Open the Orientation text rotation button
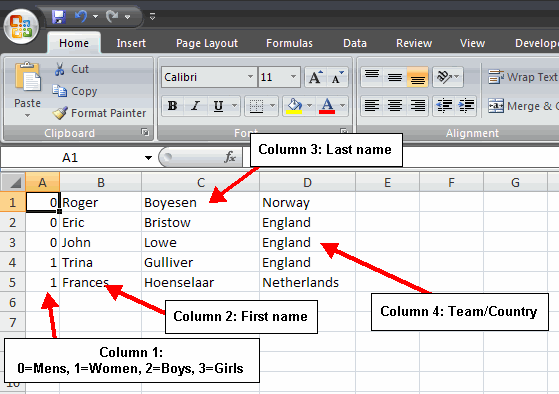559x394 pixels. pos(448,77)
